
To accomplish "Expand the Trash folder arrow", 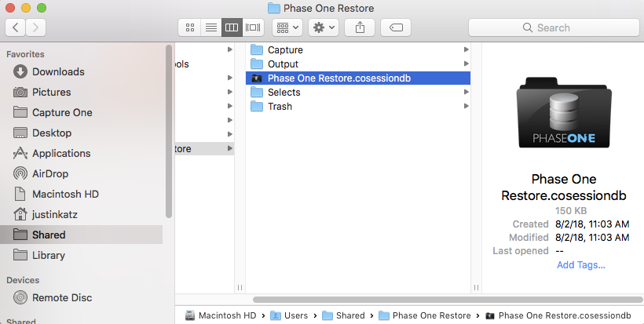I will 467,106.
